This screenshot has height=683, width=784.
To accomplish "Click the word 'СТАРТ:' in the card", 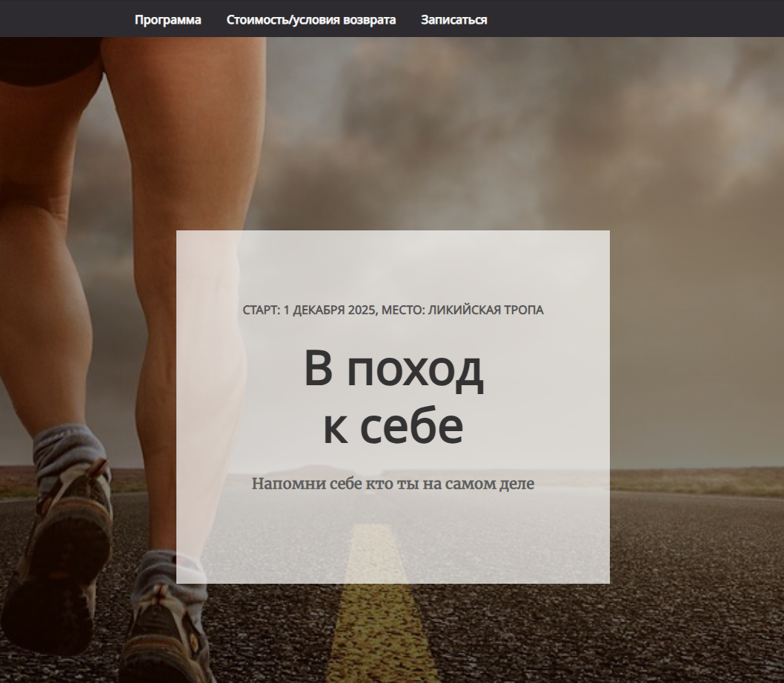I will pos(261,310).
